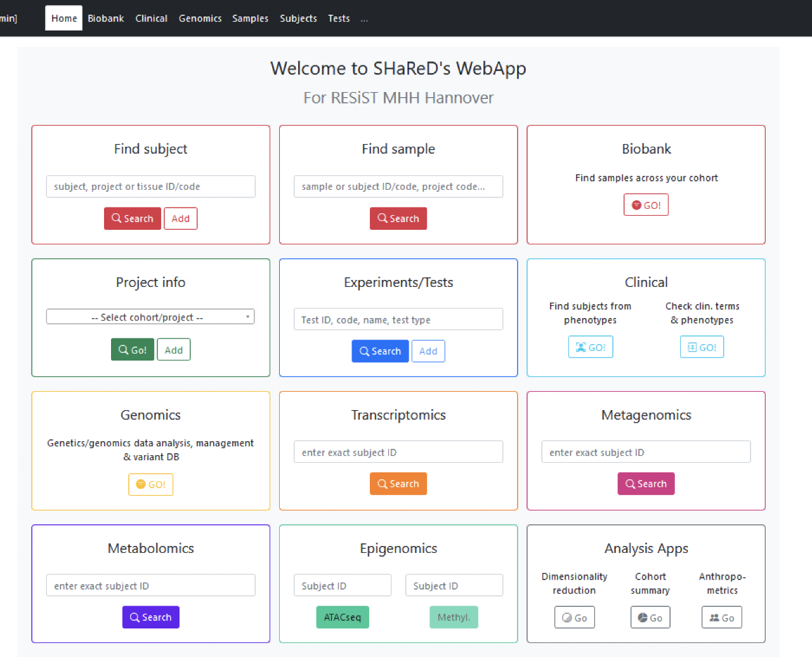Launch Cohort summary Go button

pos(650,618)
